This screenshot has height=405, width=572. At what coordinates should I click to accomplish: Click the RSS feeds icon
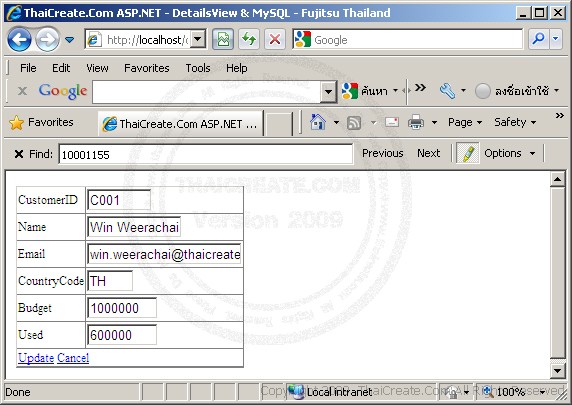pyautogui.click(x=354, y=123)
